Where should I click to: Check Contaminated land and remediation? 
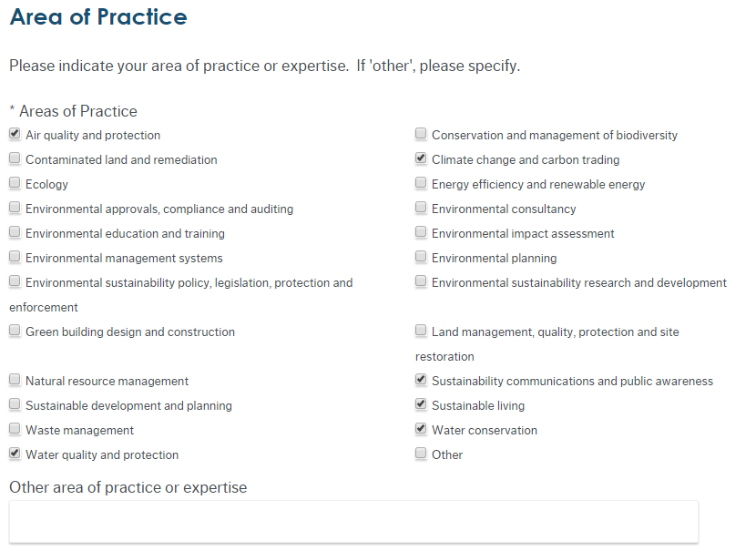[x=15, y=159]
